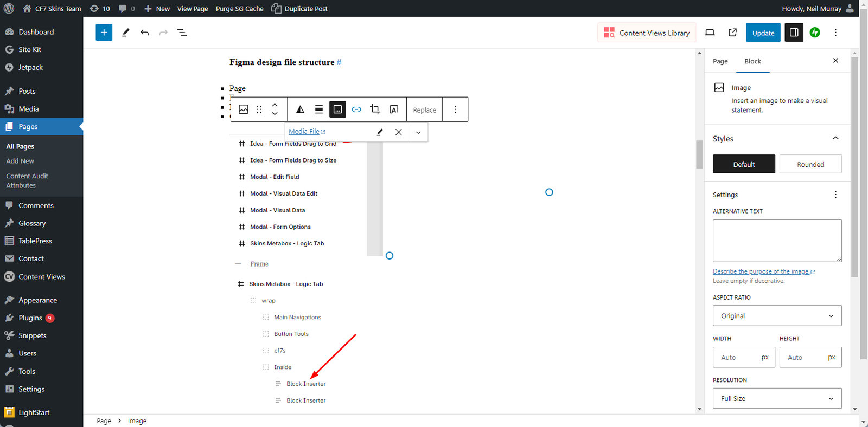Click the crop image icon
The width and height of the screenshot is (868, 427).
(x=375, y=109)
